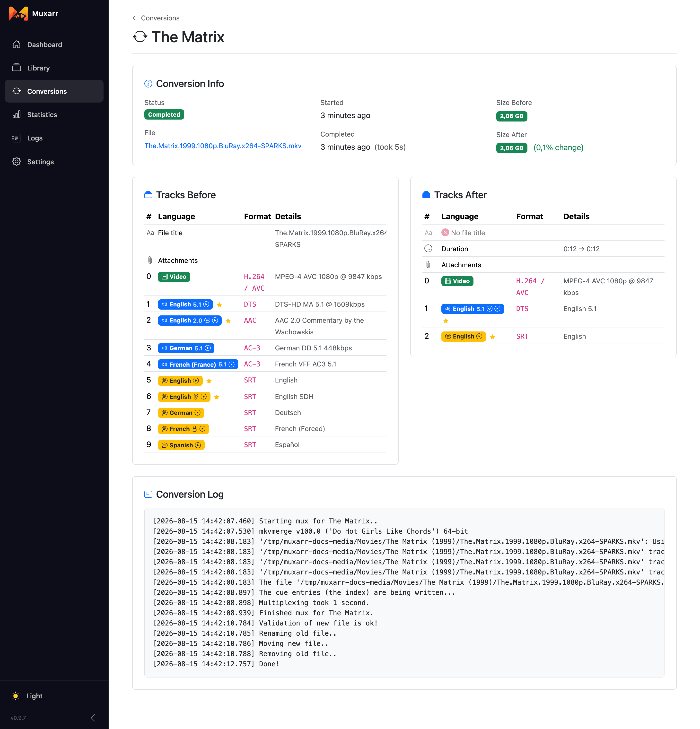
Task: Click the French (France) 5.1 audio badge
Action: 198,364
